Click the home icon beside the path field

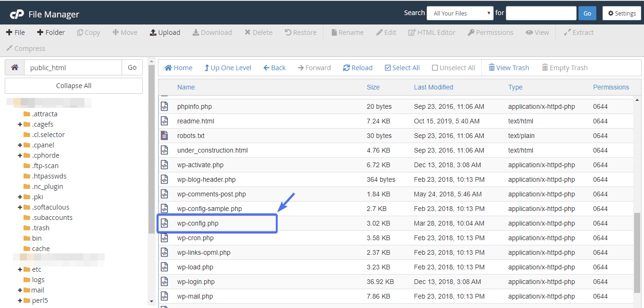(15, 67)
